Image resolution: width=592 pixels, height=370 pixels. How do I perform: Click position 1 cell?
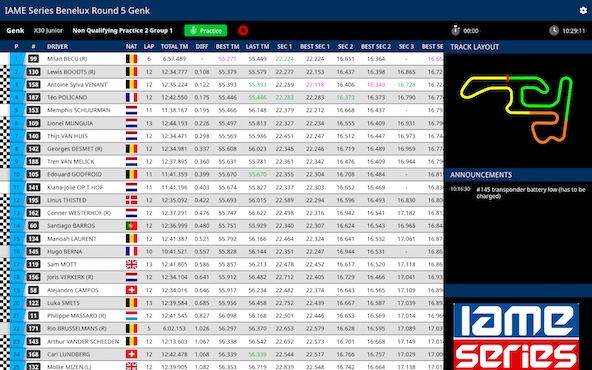pos(16,59)
